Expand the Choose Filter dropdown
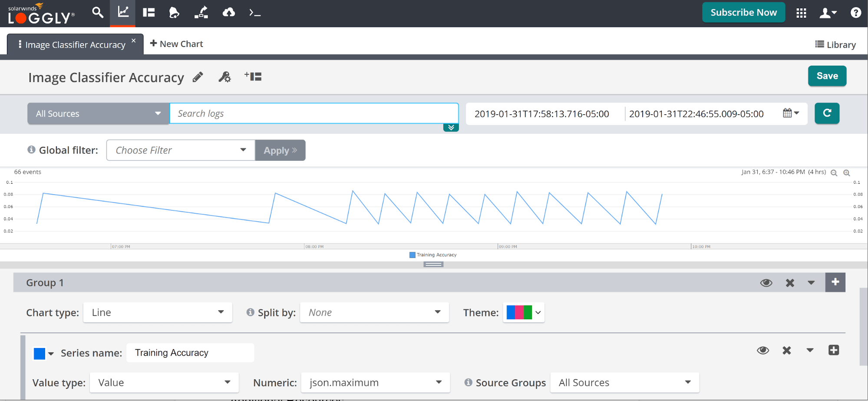The height and width of the screenshot is (401, 868). coord(181,150)
